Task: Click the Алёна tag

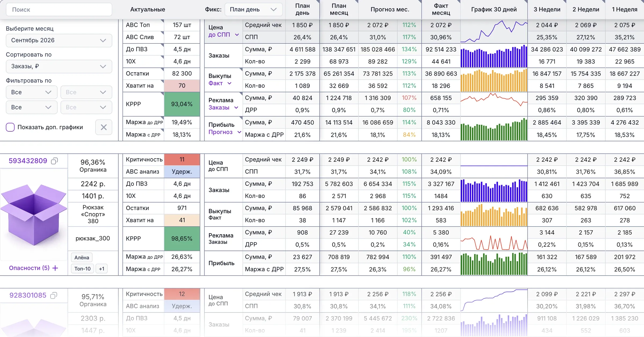Action: tap(82, 257)
